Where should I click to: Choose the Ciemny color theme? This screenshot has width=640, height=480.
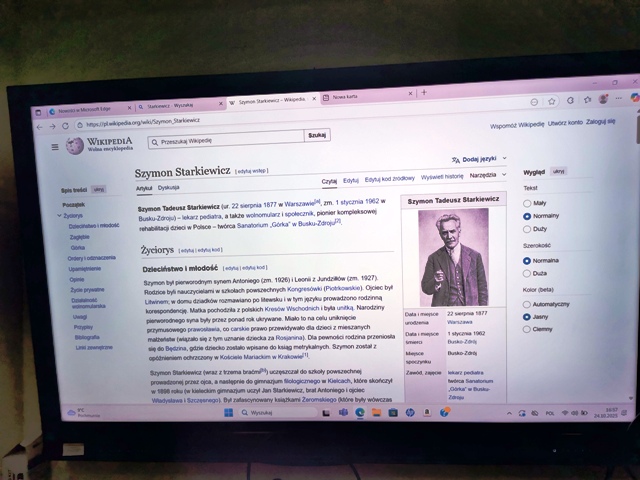coord(527,327)
